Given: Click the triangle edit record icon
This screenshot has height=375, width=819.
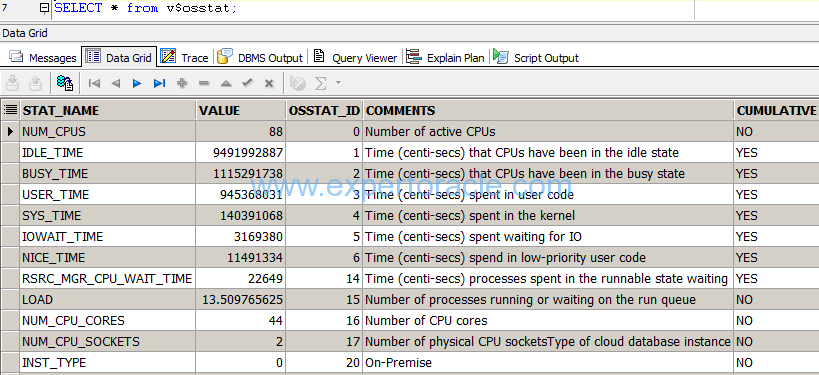Looking at the screenshot, I should (x=226, y=84).
